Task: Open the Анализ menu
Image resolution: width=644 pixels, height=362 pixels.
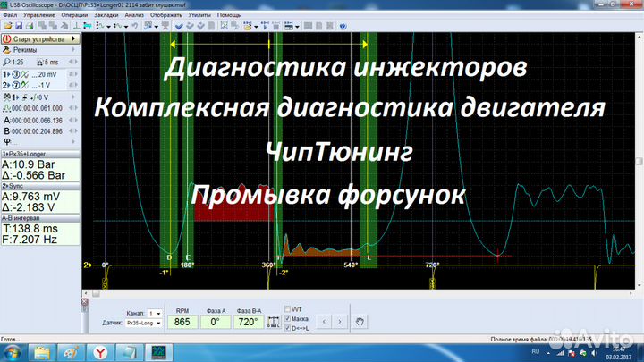Action: click(x=134, y=15)
